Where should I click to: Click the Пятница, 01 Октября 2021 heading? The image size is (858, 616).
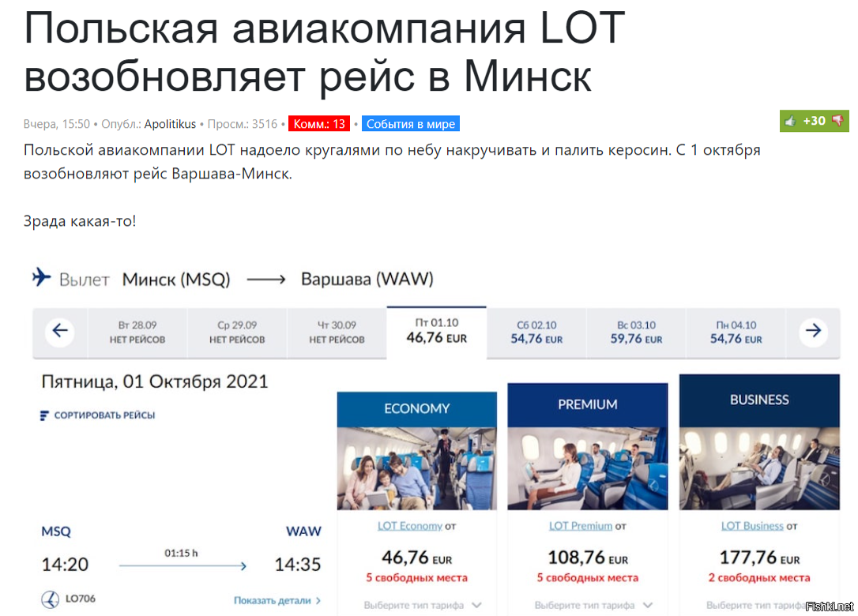155,381
